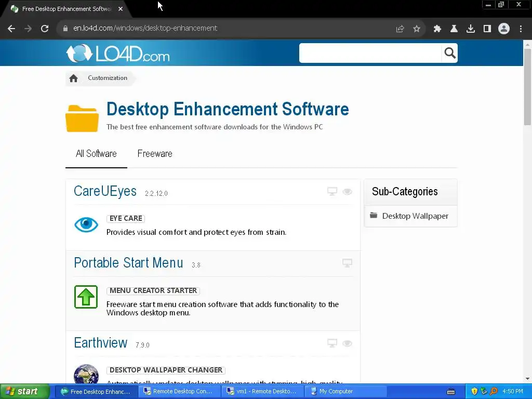Click the browser forward arrow
Image resolution: width=532 pixels, height=399 pixels.
pos(28,29)
